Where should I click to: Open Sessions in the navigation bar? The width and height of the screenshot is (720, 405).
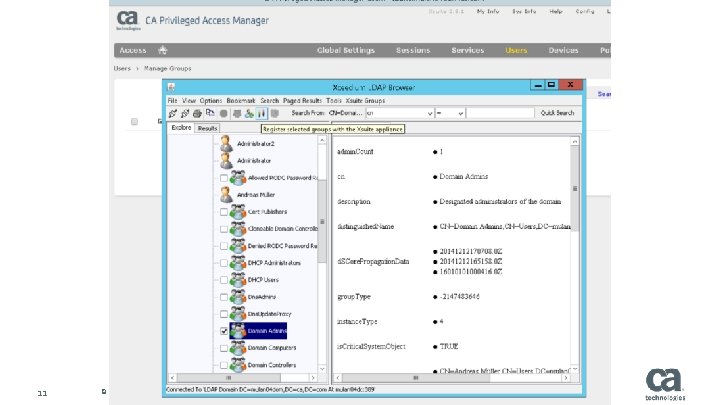pyautogui.click(x=413, y=50)
